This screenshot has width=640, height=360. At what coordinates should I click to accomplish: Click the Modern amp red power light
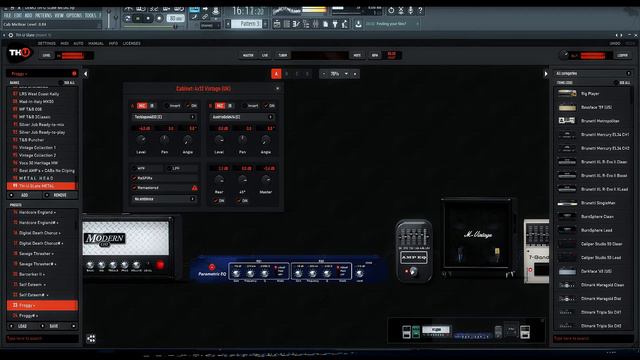tap(160, 265)
